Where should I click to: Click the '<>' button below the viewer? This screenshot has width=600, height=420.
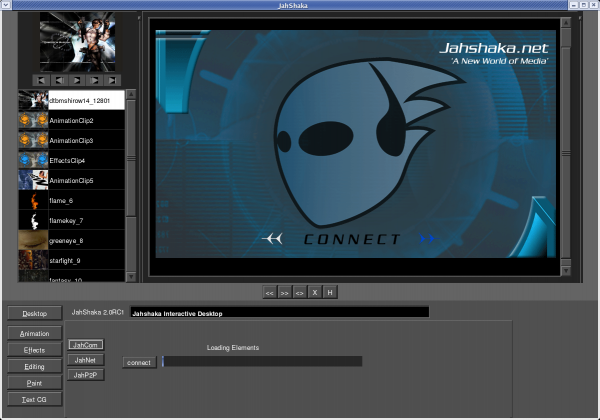[299, 292]
